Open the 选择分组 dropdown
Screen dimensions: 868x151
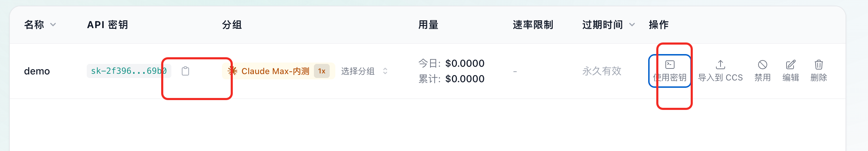[364, 71]
